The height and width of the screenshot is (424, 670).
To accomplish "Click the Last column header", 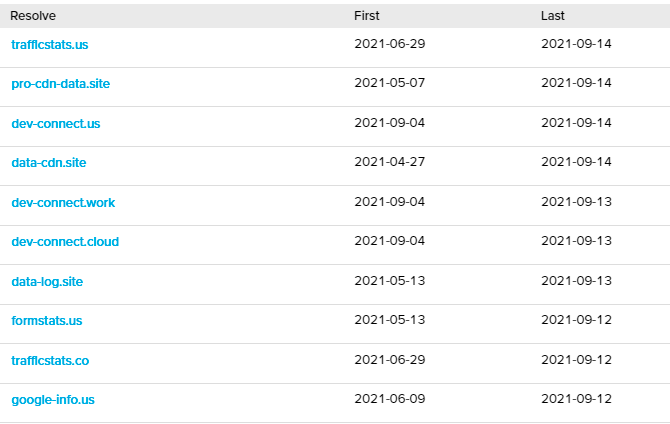I will [553, 16].
